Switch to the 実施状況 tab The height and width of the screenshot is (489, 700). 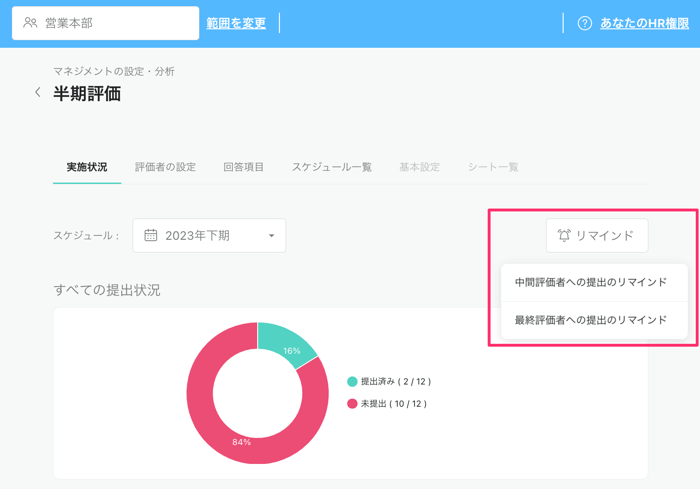87,167
